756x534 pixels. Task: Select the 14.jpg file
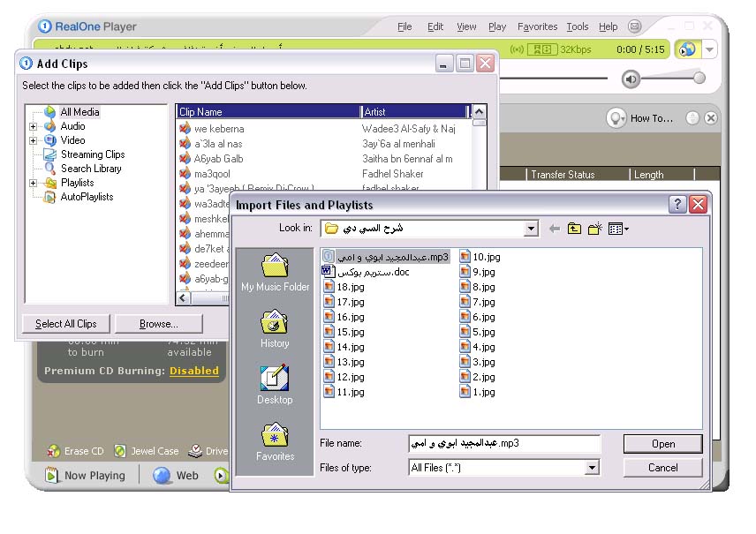pyautogui.click(x=344, y=347)
